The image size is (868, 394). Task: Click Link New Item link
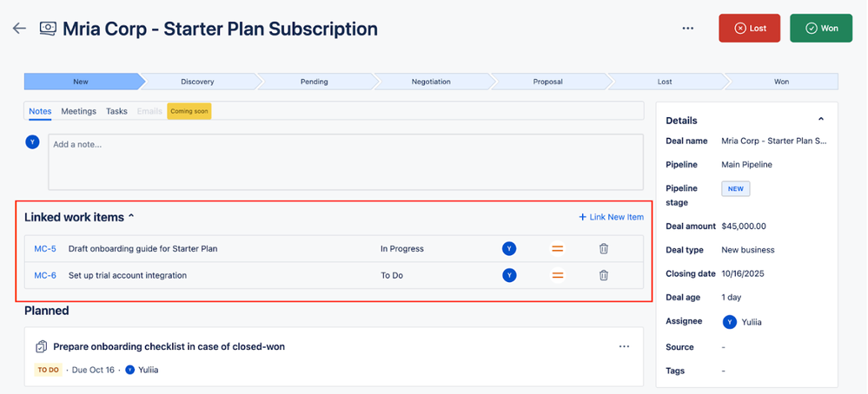pyautogui.click(x=611, y=217)
